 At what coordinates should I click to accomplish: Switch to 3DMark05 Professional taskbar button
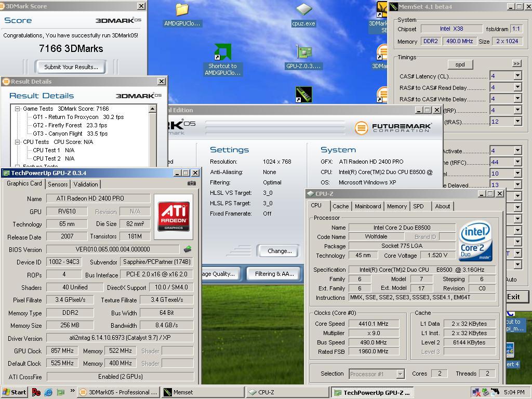point(118,392)
